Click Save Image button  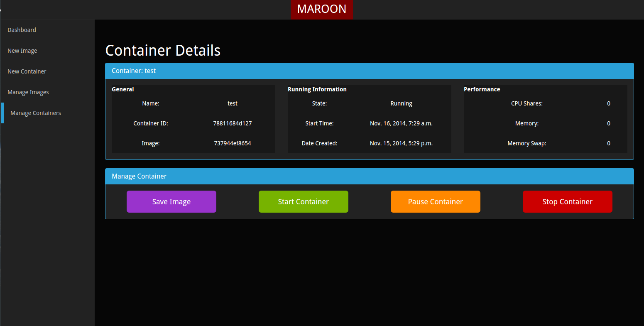coord(171,201)
